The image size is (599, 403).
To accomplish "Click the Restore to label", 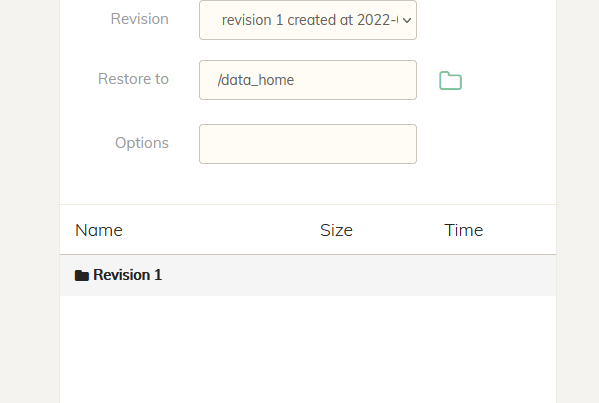I will pyautogui.click(x=133, y=79).
